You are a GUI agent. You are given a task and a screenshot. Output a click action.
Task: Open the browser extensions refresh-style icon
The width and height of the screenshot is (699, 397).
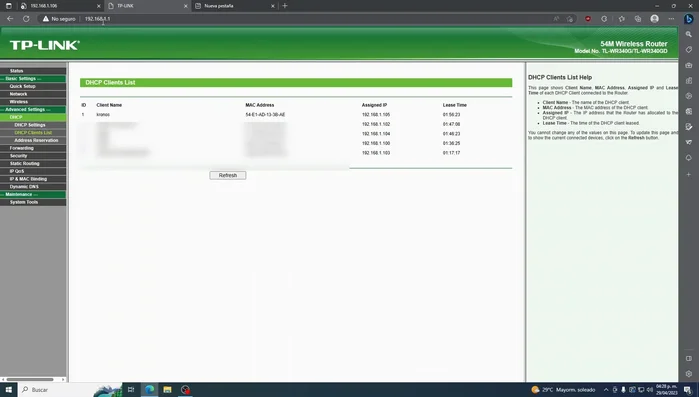pos(604,19)
